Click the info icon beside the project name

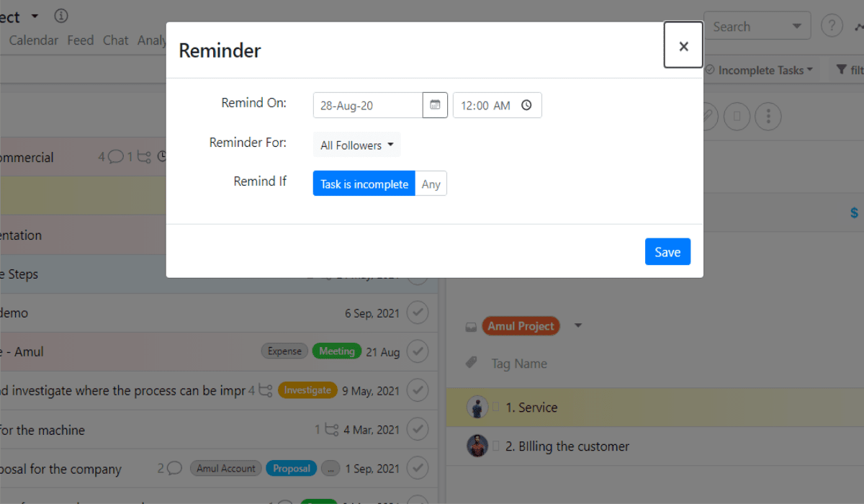60,15
